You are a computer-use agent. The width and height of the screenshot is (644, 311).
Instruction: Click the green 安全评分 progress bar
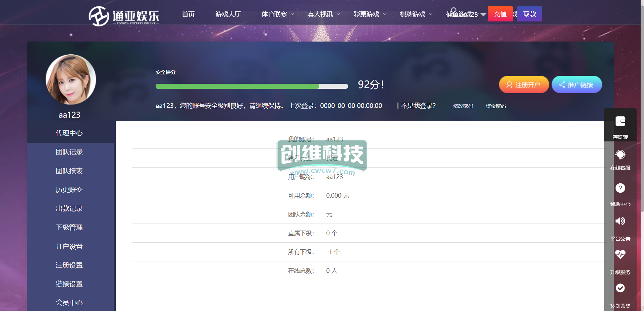252,86
